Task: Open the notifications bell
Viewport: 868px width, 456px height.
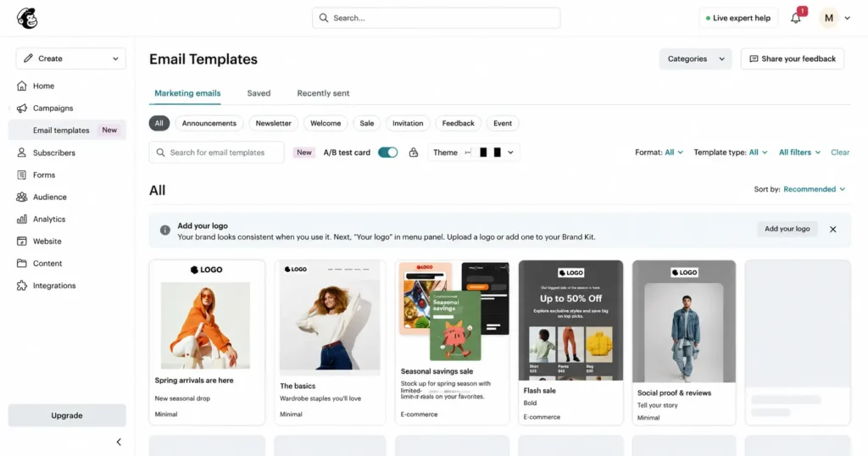Action: 795,19
